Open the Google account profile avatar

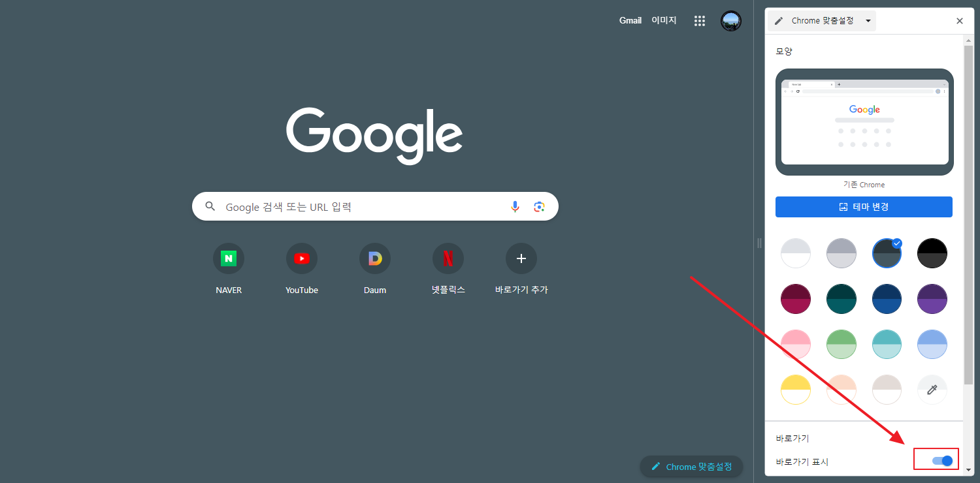731,21
